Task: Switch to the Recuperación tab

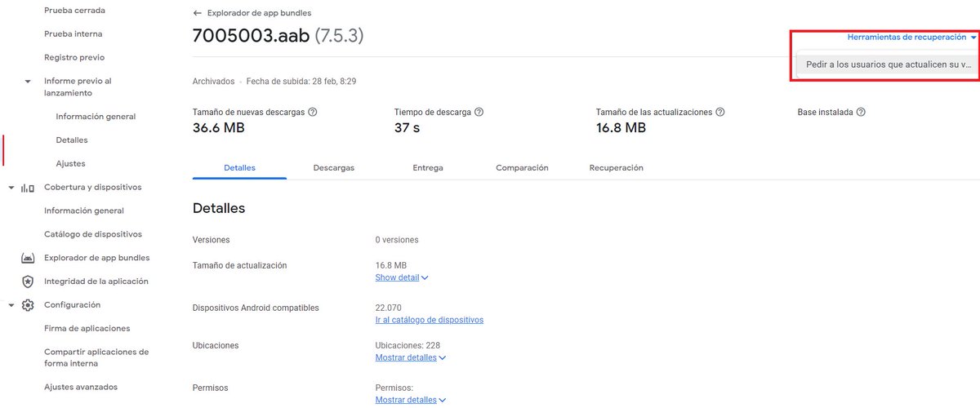Action: coord(617,167)
